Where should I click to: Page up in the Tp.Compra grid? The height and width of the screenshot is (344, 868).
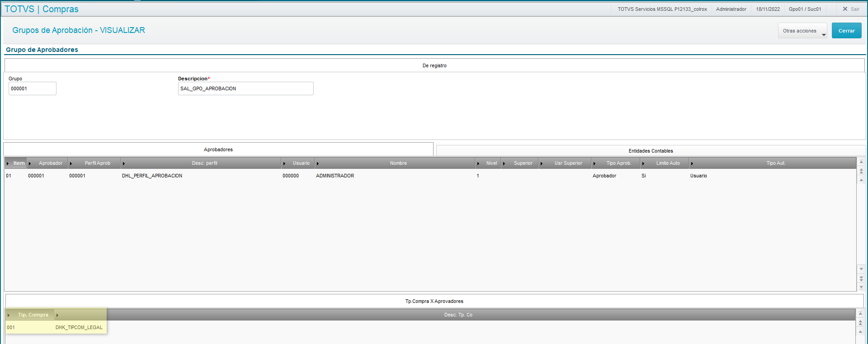click(x=860, y=322)
